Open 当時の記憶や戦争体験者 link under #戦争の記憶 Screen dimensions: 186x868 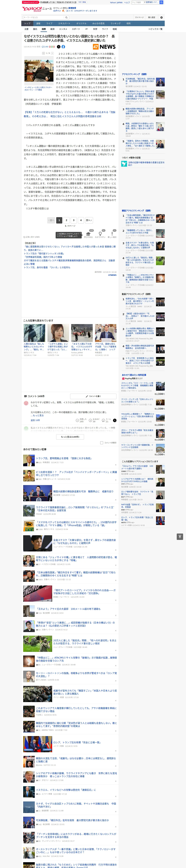(146, 163)
